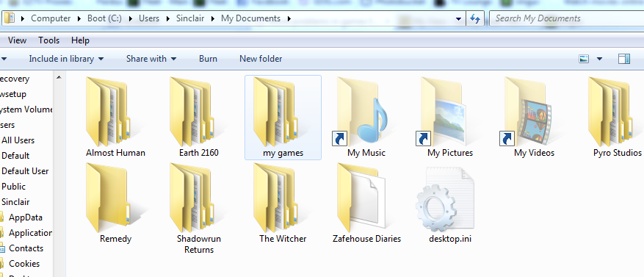Select Cookies in navigation tree
The image size is (644, 277).
[x=24, y=264]
